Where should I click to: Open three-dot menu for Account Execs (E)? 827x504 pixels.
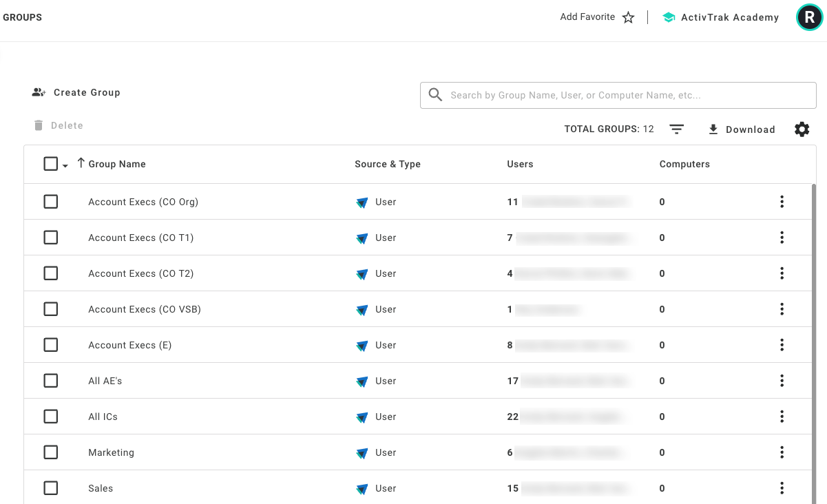pos(782,345)
